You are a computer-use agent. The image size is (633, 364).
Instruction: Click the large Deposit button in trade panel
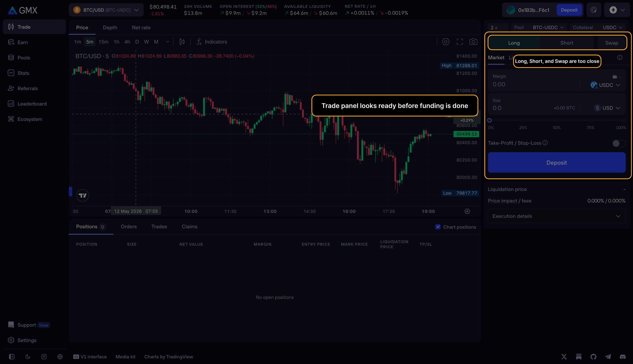556,163
